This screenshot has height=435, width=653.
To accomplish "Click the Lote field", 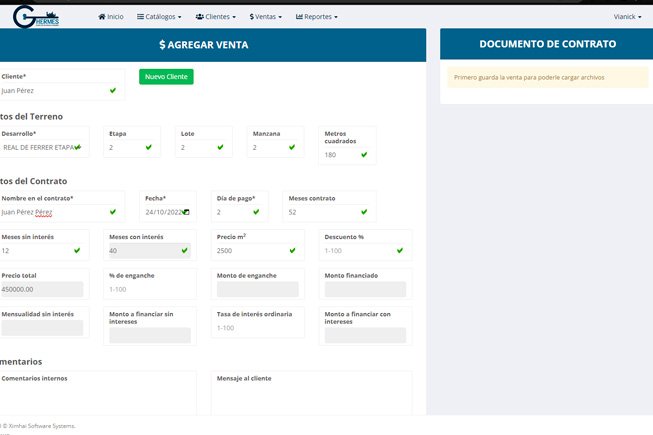I will (x=203, y=147).
